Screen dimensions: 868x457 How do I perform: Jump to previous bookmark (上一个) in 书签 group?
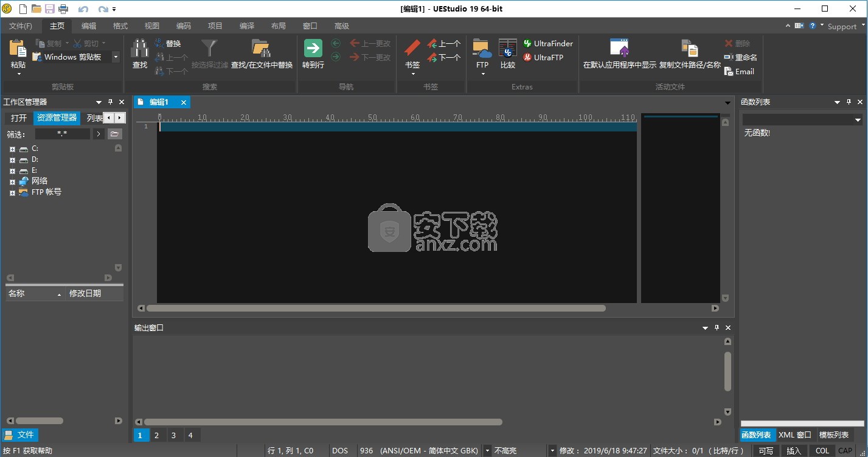tap(443, 43)
